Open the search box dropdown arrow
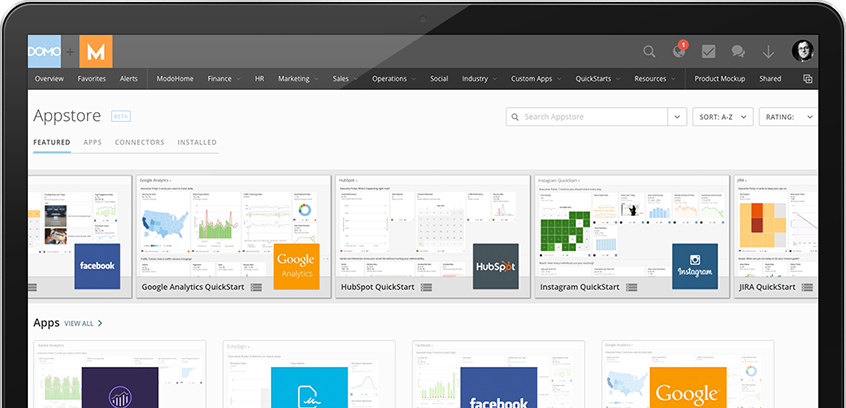 tap(677, 117)
